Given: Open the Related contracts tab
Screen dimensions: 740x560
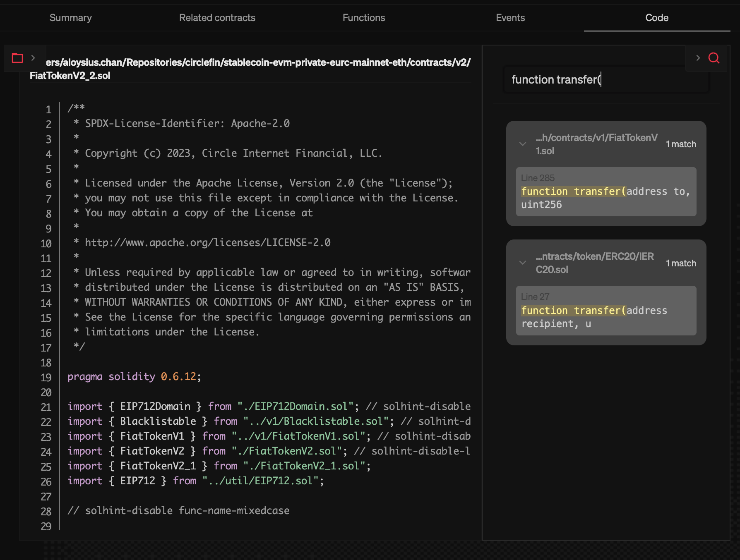Looking at the screenshot, I should point(217,17).
